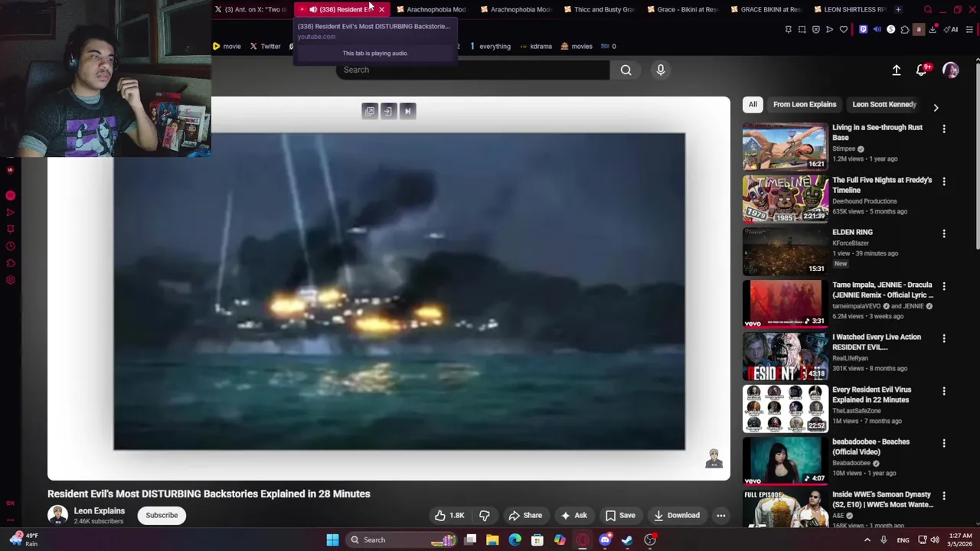Open Microsoft Store from the taskbar

click(537, 540)
